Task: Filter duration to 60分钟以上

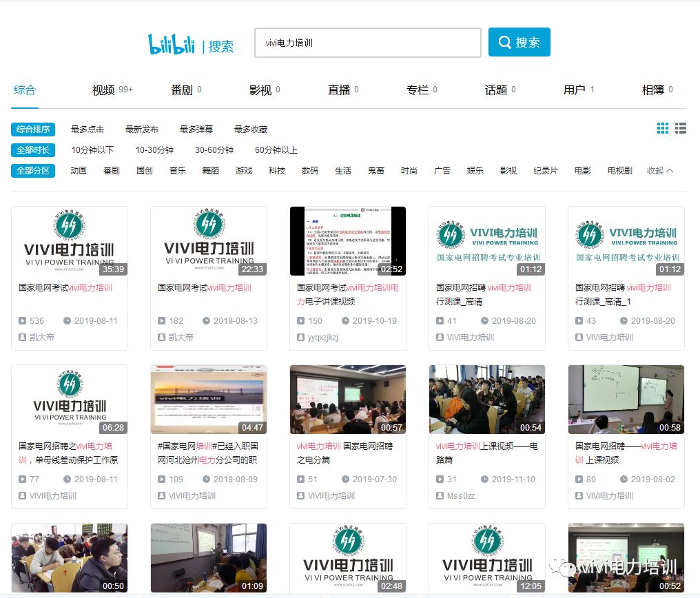Action: (276, 150)
